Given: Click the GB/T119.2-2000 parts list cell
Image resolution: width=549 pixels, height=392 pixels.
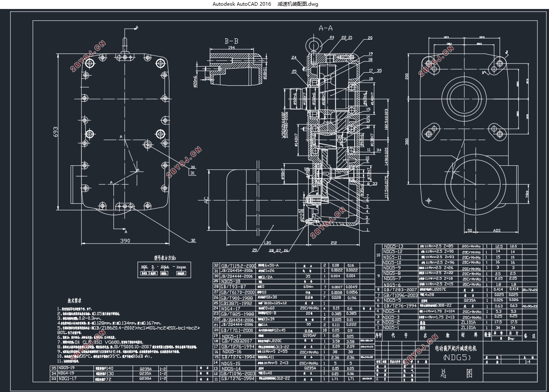Looking at the screenshot, I should 238,265.
